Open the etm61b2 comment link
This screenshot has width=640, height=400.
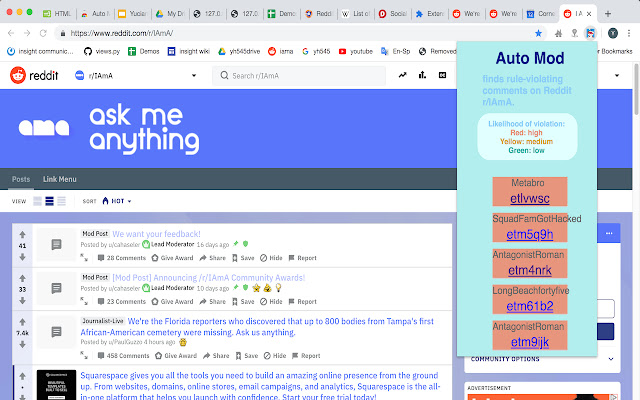tap(530, 306)
